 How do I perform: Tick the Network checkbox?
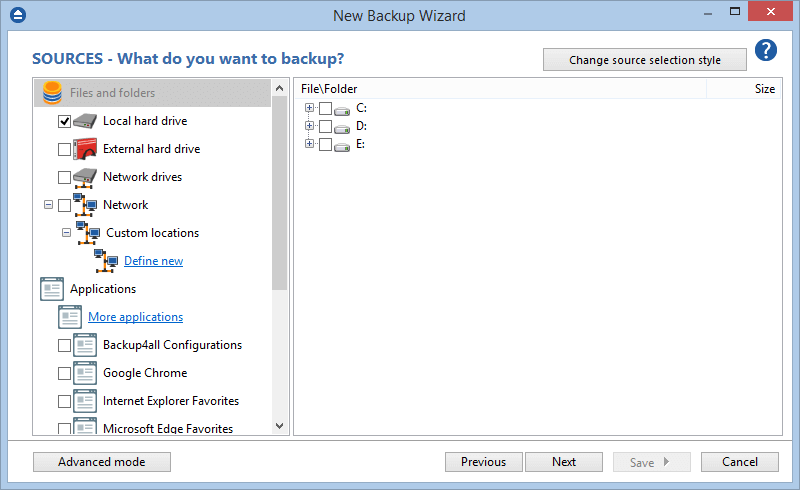[64, 205]
